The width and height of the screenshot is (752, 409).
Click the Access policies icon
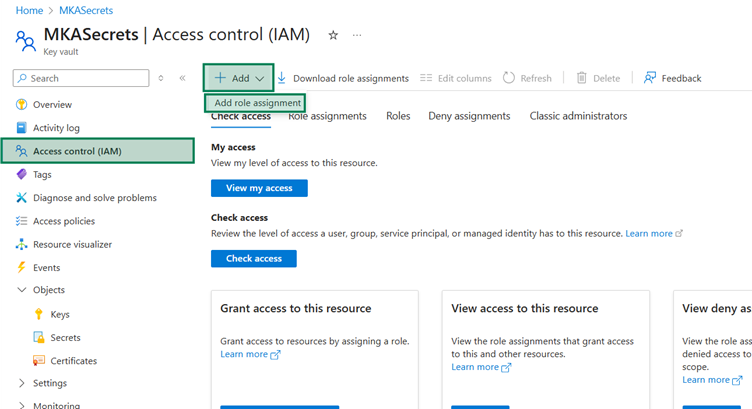[x=22, y=221]
